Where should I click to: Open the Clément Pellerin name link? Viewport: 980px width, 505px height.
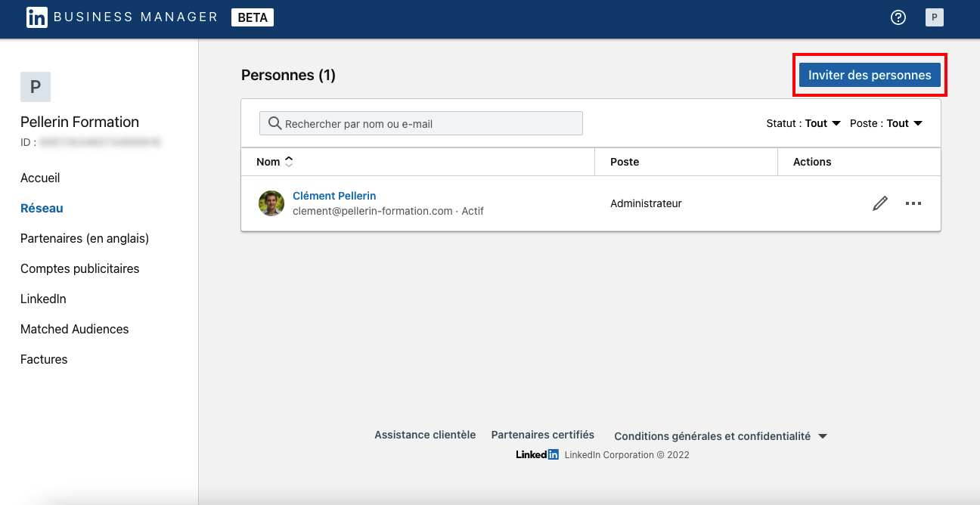click(x=334, y=196)
